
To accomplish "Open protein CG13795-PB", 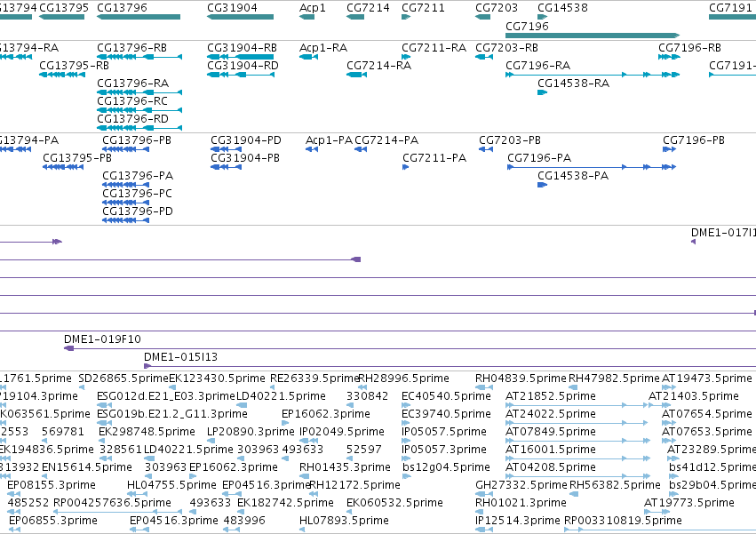I will pyautogui.click(x=63, y=167).
